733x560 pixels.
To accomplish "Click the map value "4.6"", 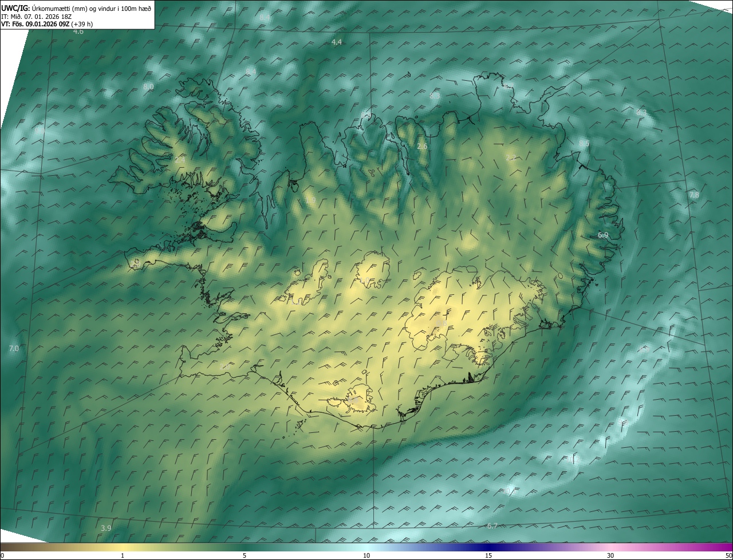I will tap(78, 31).
